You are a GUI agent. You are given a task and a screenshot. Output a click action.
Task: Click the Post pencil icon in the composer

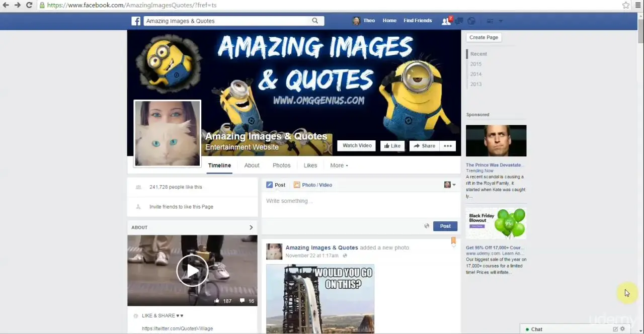click(270, 185)
